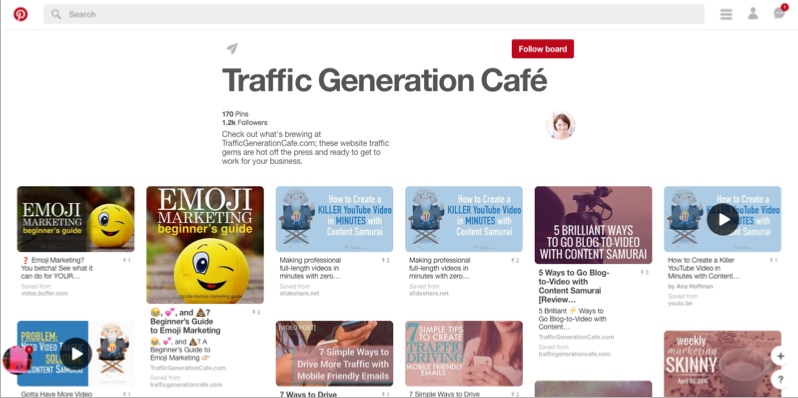This screenshot has height=398, width=798.
Task: Open the question mark help button
Action: 780,379
